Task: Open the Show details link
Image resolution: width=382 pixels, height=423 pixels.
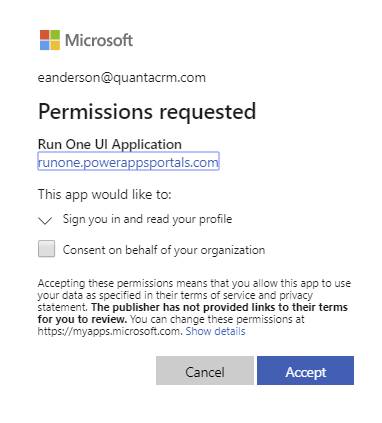Action: 215,331
